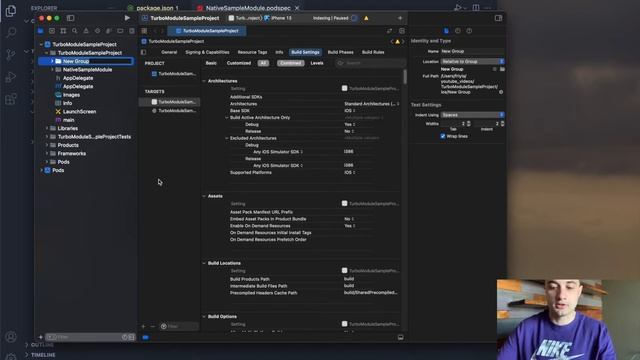Open the Breakpoint navigator icon

[x=120, y=31]
